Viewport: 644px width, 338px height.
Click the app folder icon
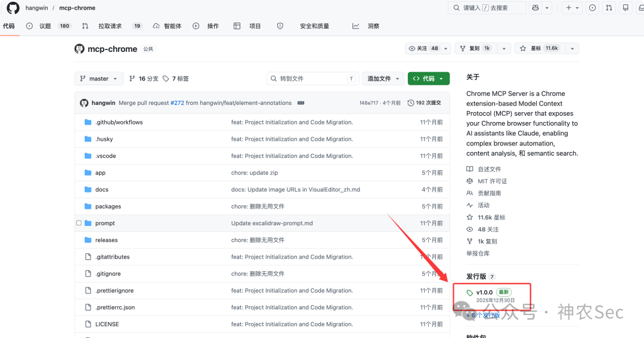(88, 172)
